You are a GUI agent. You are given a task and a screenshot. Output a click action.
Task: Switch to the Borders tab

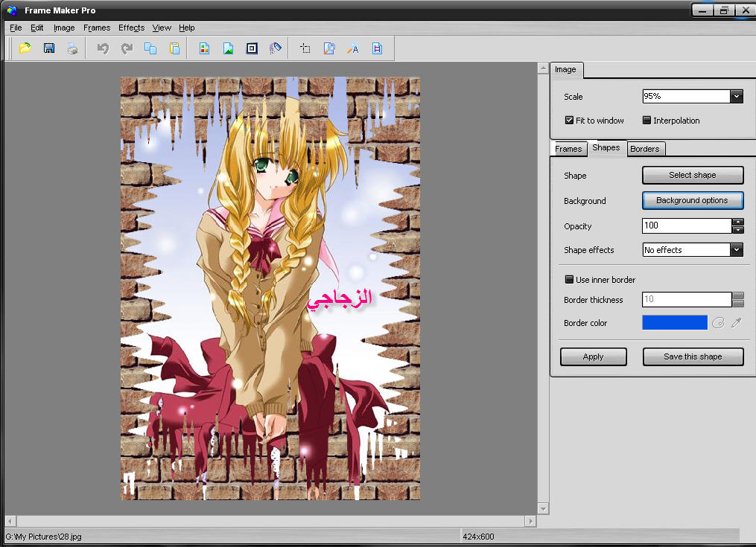[644, 149]
